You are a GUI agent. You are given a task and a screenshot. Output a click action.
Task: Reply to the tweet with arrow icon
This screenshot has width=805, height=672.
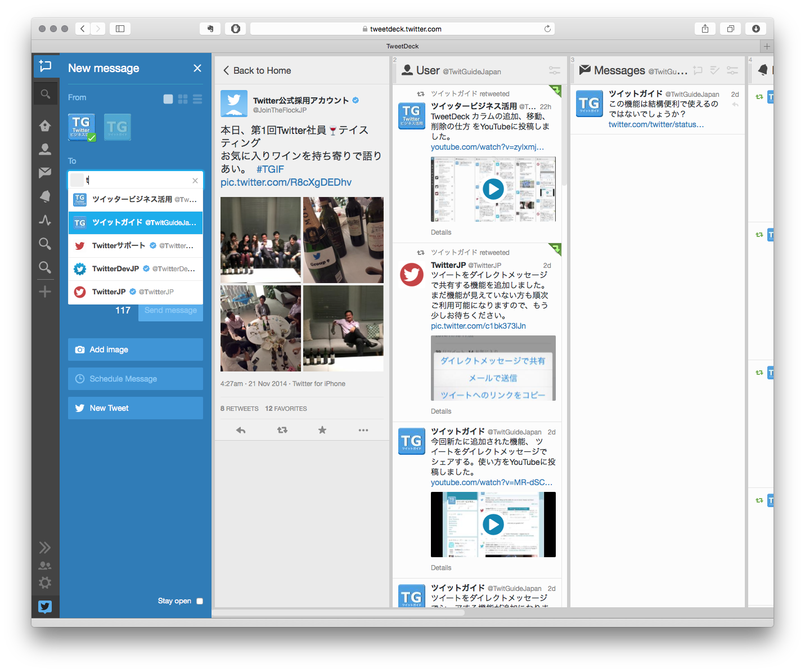click(x=241, y=430)
